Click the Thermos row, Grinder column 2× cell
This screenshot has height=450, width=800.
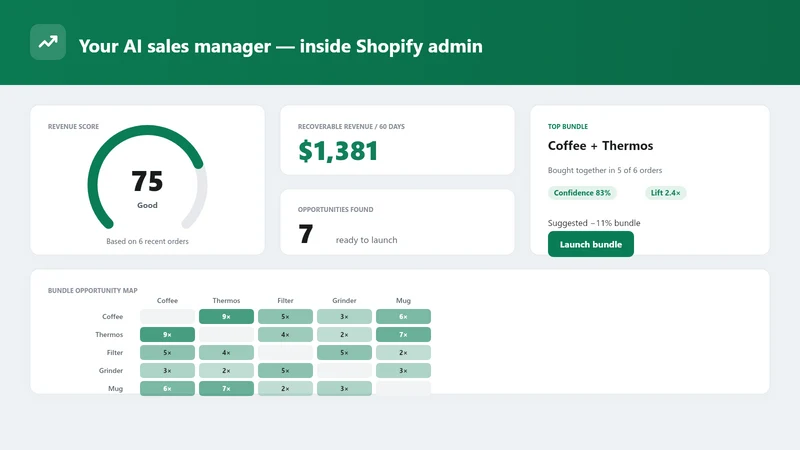(344, 335)
